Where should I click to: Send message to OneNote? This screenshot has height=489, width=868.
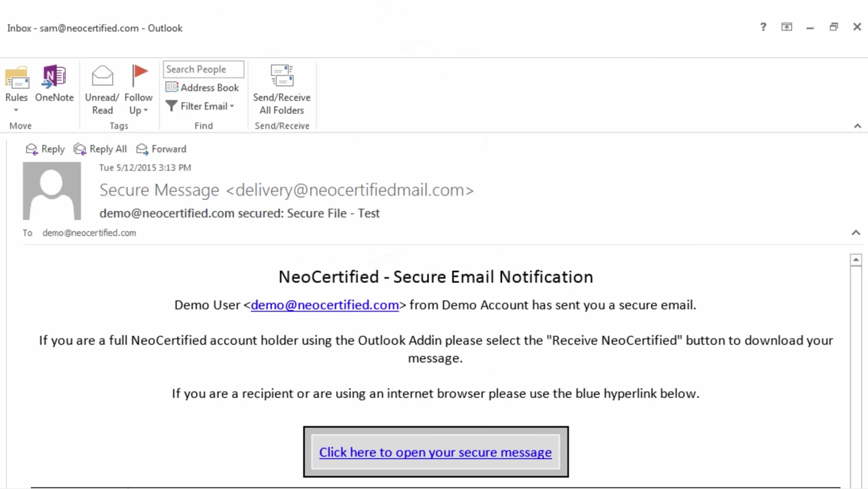pos(54,78)
